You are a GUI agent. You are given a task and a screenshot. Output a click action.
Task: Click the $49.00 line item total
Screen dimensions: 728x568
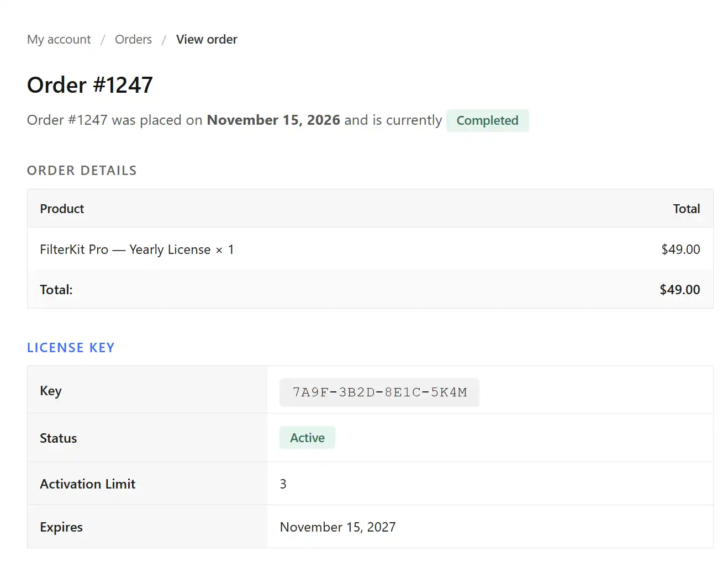[680, 249]
